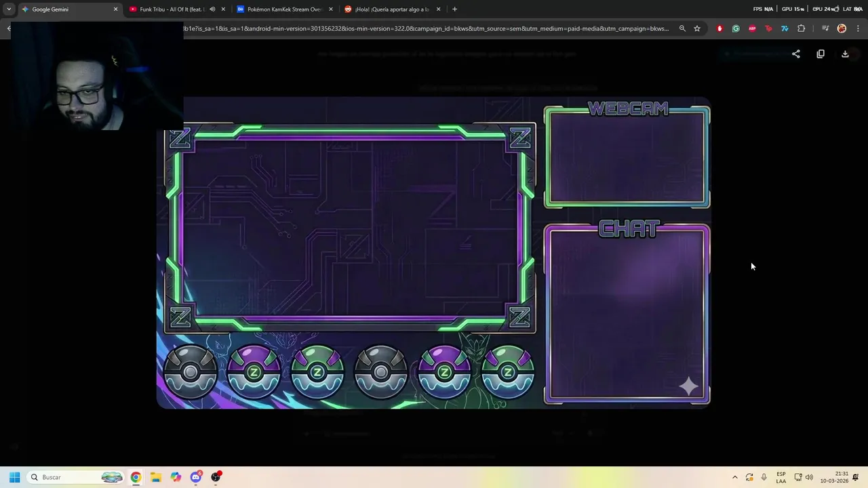Image resolution: width=868 pixels, height=488 pixels.
Task: Switch to the Pokémon KamKek Stream Overlay tab
Action: click(285, 9)
